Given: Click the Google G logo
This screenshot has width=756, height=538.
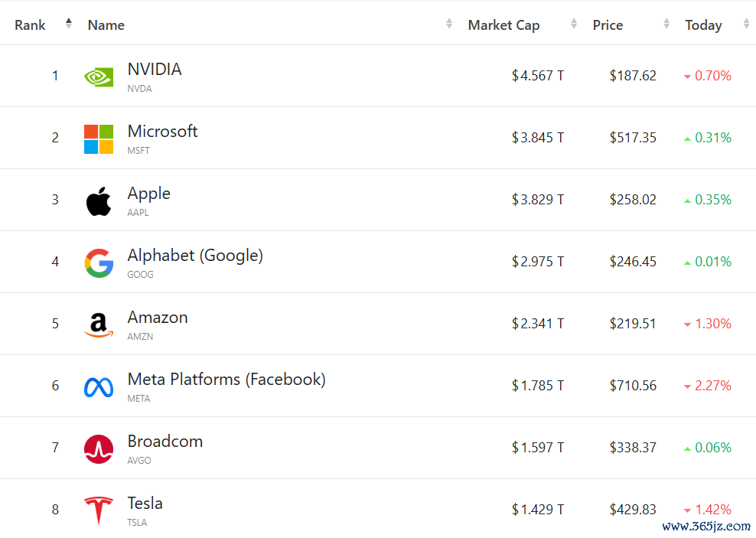Looking at the screenshot, I should [99, 262].
